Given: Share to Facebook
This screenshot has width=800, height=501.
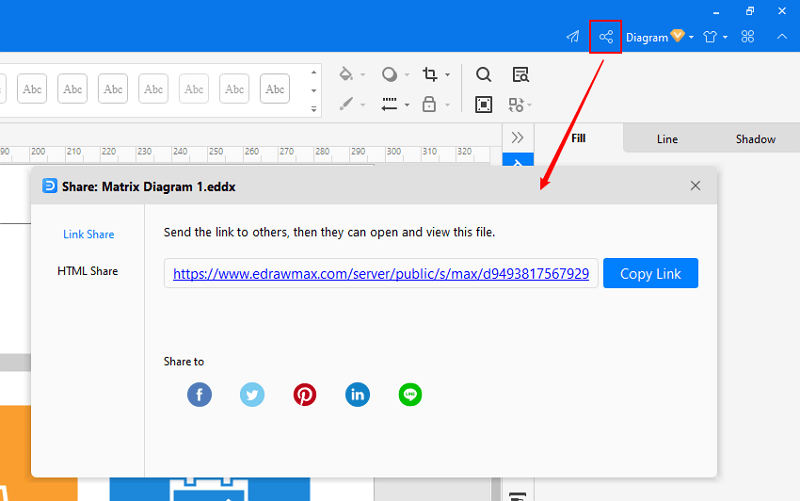Looking at the screenshot, I should pyautogui.click(x=199, y=394).
